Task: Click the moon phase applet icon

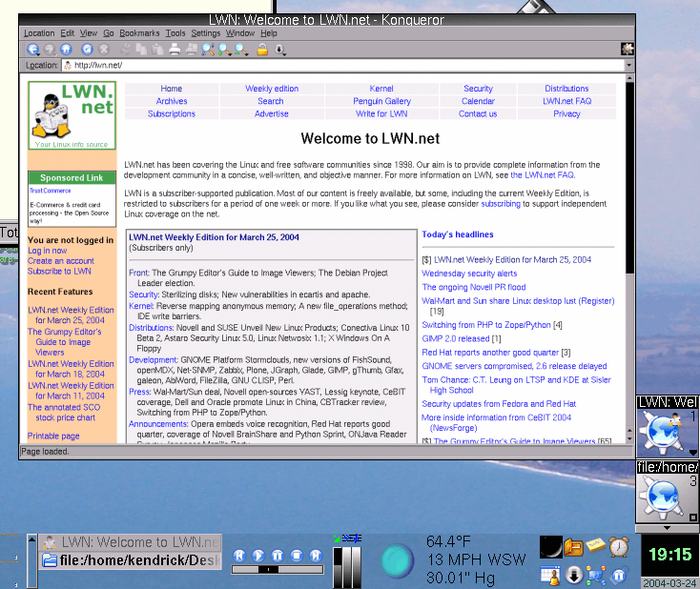Action: (x=551, y=547)
